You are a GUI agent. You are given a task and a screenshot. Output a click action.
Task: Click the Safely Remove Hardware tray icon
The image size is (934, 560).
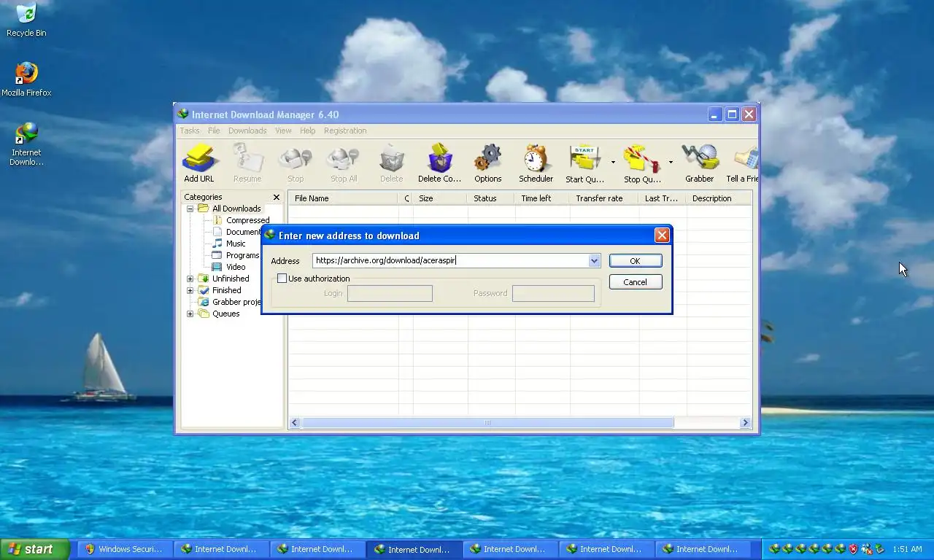click(879, 549)
